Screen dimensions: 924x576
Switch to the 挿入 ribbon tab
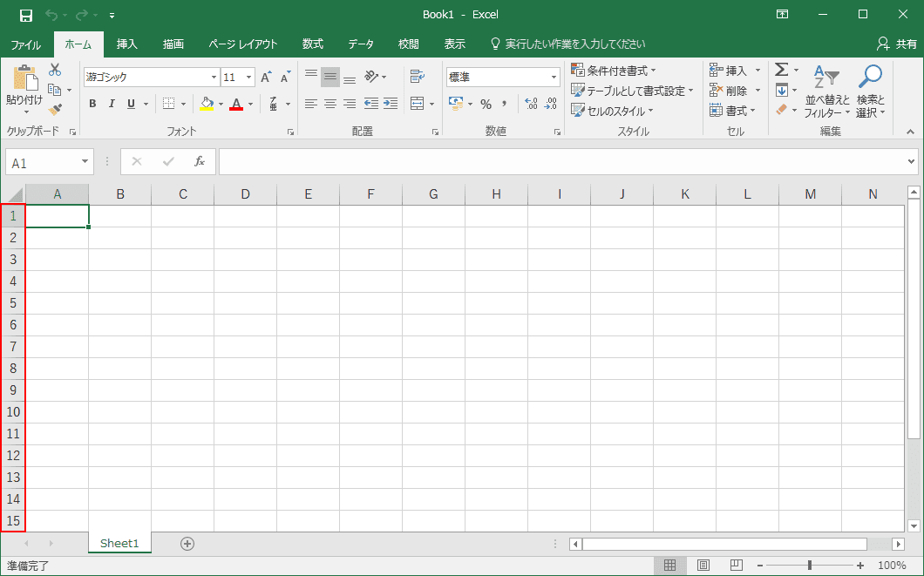(126, 44)
